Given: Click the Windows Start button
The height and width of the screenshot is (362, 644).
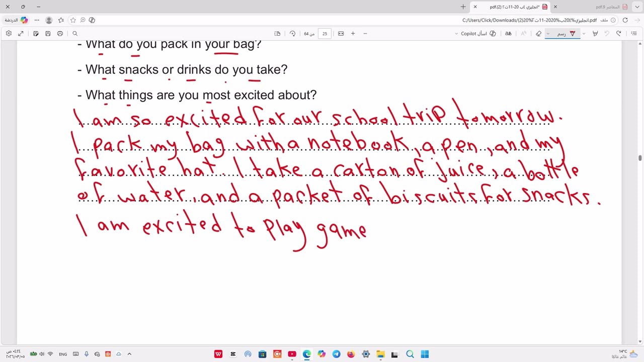Looking at the screenshot, I should tap(425, 354).
